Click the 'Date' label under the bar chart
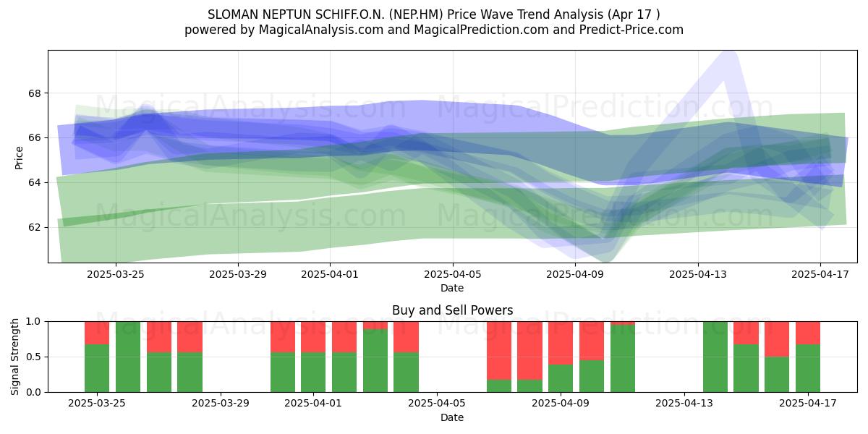 tap(452, 417)
